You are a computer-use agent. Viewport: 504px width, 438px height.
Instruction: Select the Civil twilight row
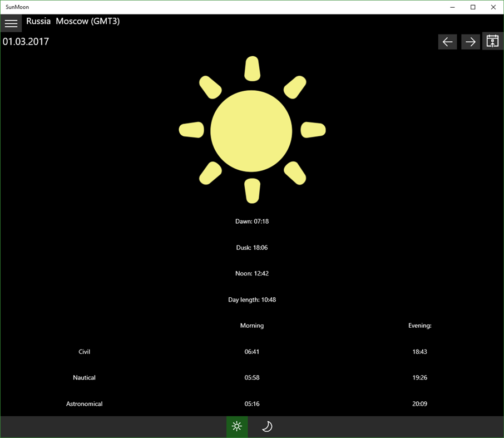[x=84, y=351]
